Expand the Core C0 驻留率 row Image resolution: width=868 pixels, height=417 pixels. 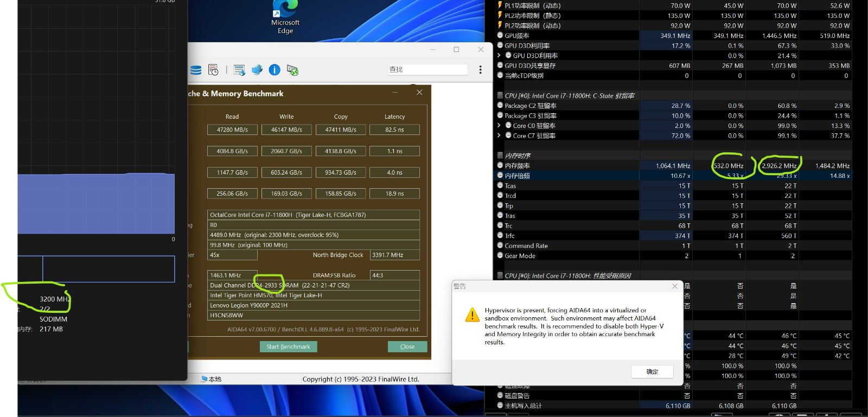499,125
